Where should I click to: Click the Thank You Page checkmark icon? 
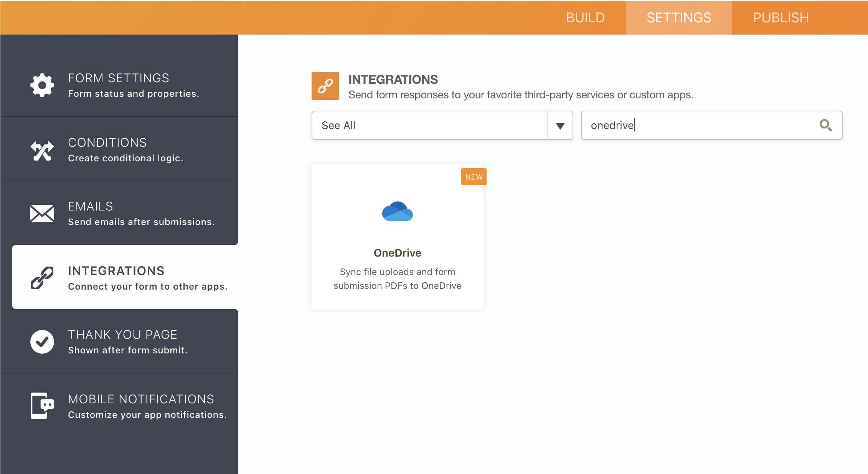(x=42, y=341)
